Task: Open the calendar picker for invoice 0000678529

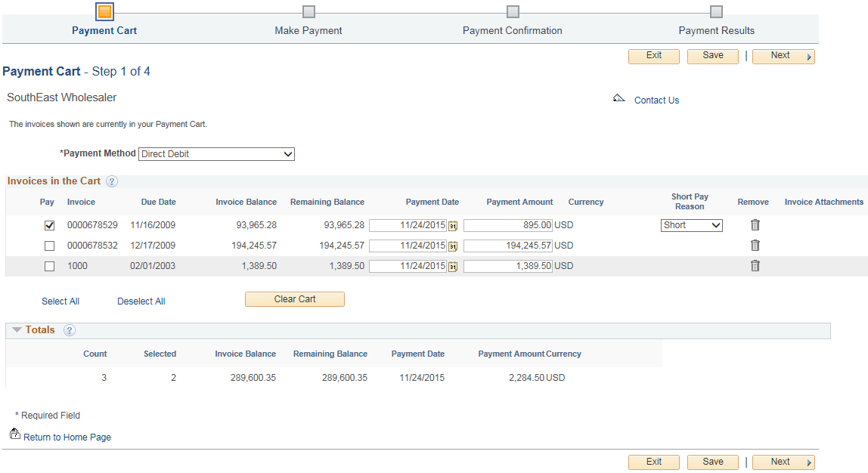Action: (x=454, y=224)
